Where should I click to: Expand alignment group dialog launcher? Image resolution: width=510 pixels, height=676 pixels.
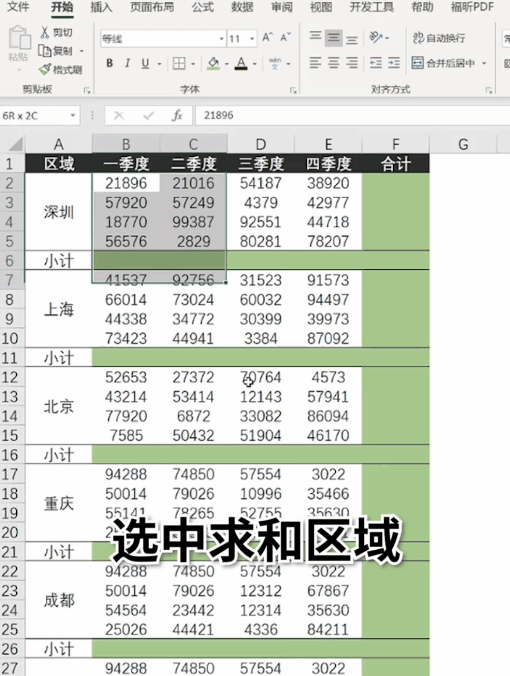[x=488, y=90]
